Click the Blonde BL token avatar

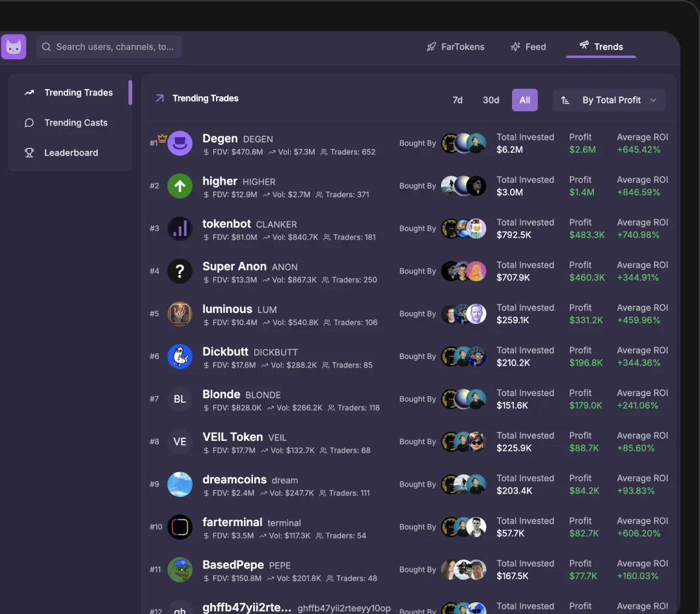(x=180, y=399)
